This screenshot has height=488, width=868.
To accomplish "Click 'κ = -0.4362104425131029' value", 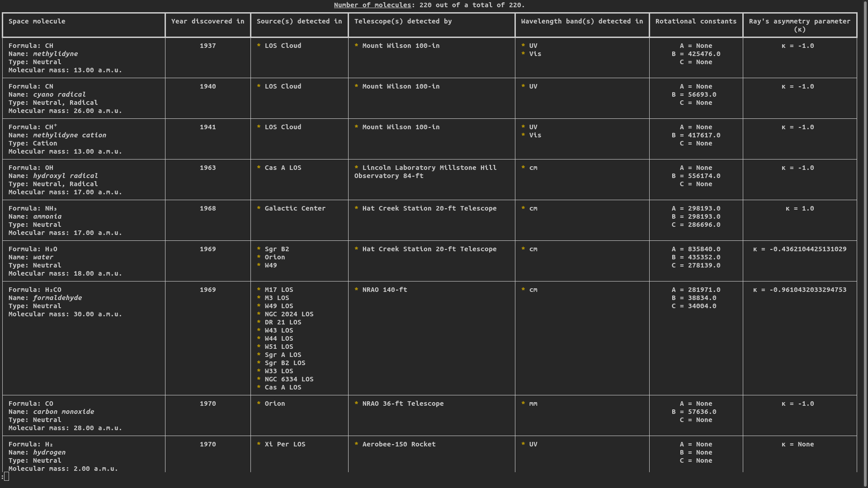I will point(800,249).
